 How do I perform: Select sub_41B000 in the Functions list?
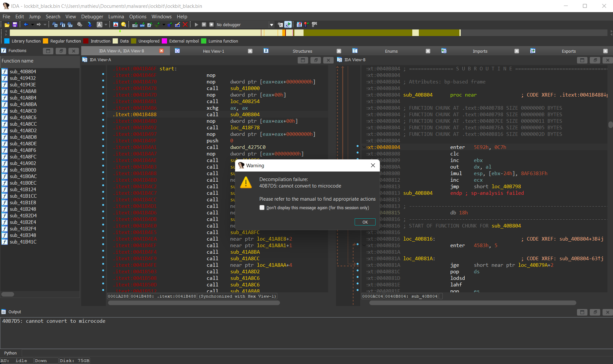coord(23,170)
